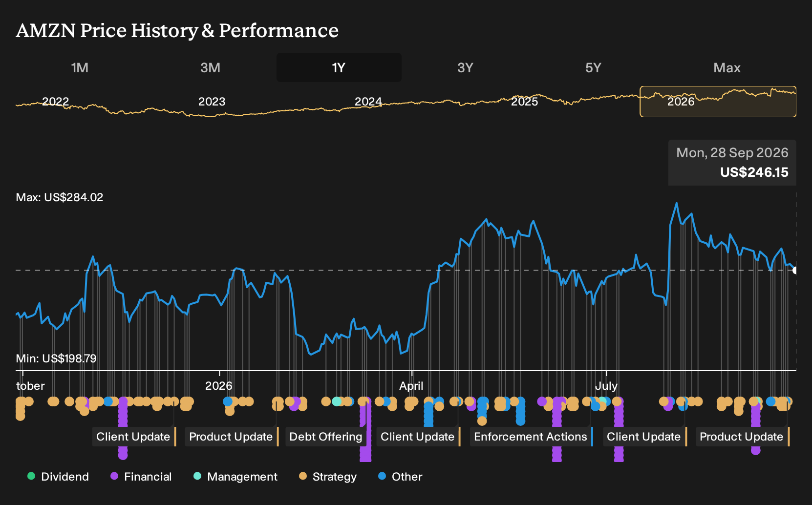Click the first Client Update label near October
Screen dimensions: 812x505
pos(134,437)
